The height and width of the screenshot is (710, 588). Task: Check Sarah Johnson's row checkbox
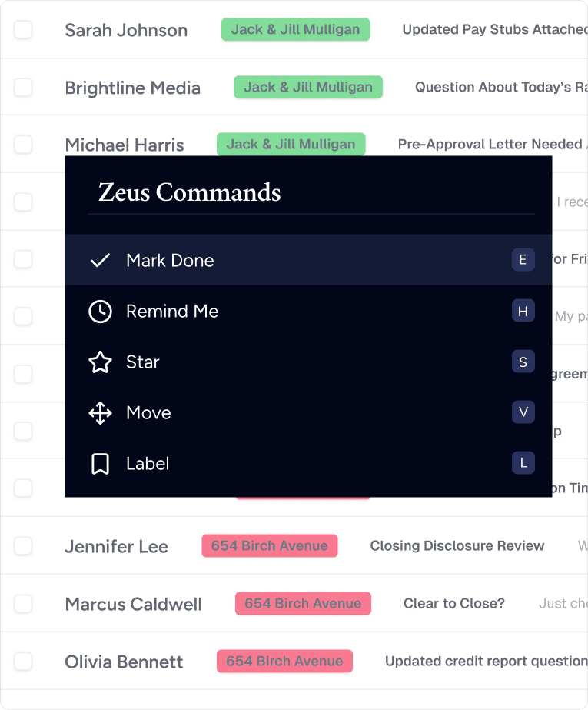coord(23,28)
